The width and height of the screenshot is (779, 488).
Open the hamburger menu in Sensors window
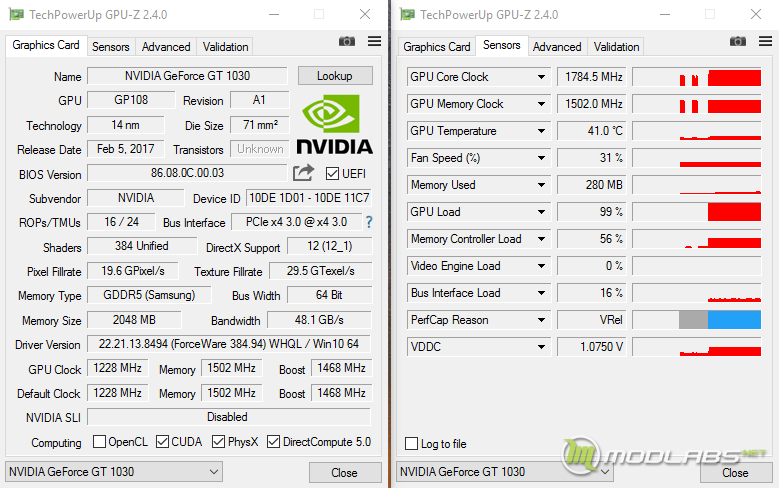pyautogui.click(x=765, y=41)
